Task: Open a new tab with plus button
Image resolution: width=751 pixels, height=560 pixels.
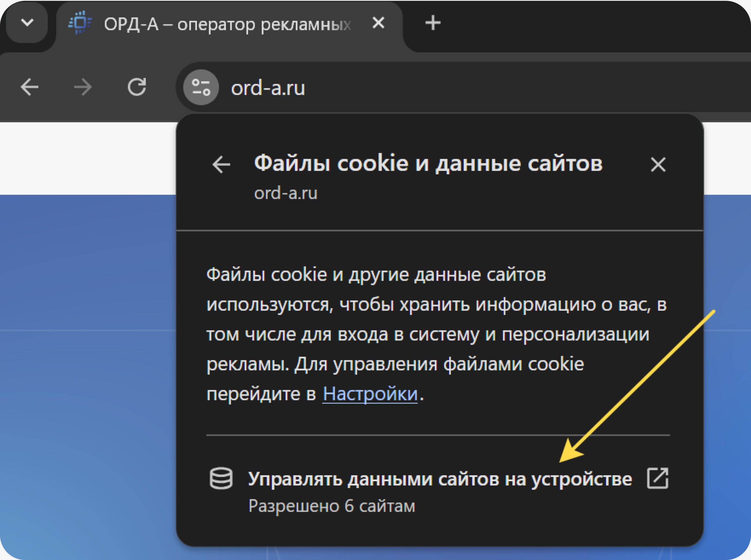Action: (433, 23)
